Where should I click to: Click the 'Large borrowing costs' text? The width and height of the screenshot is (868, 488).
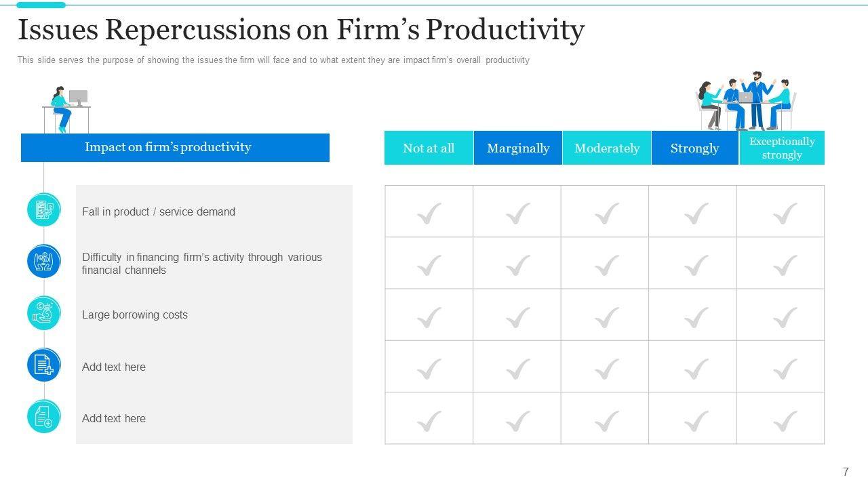point(135,314)
